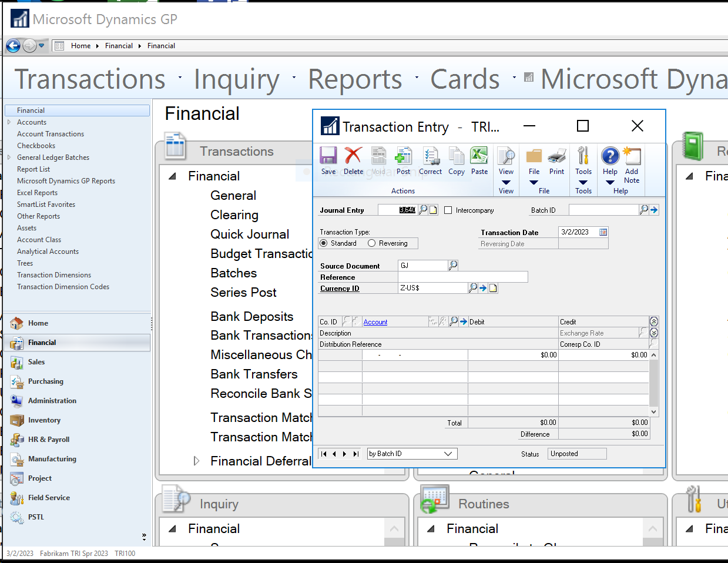This screenshot has width=728, height=563.
Task: Paste from Excel into the entry
Action: [479, 160]
